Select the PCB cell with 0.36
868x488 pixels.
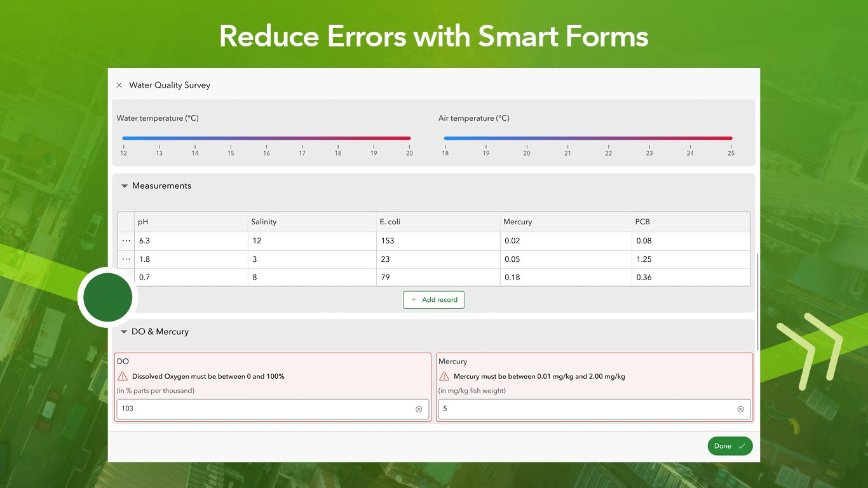click(691, 277)
